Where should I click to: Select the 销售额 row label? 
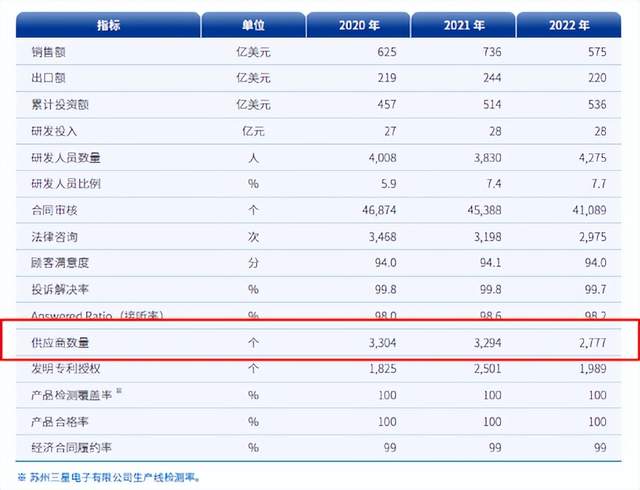[49, 52]
